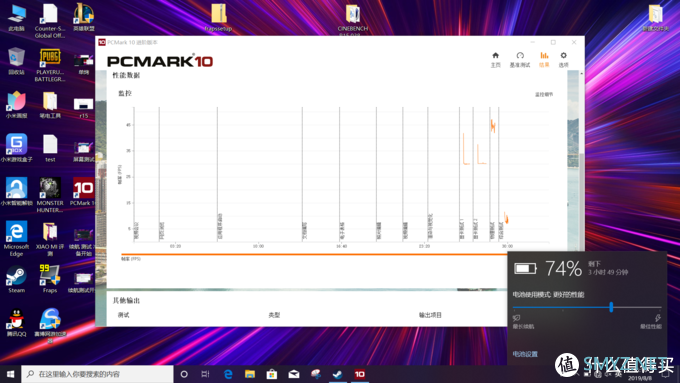Open the PCMark 10 Home (主页) tab
The width and height of the screenshot is (680, 383).
tap(495, 59)
